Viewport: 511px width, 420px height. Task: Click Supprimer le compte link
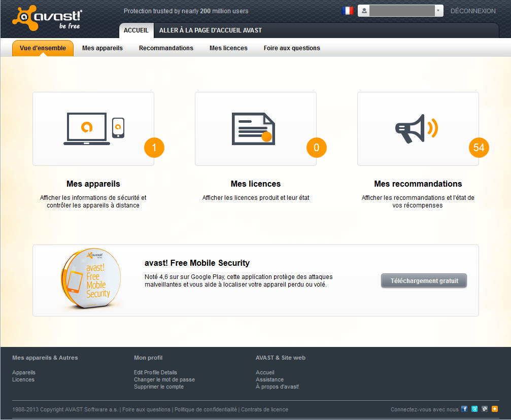point(159,387)
